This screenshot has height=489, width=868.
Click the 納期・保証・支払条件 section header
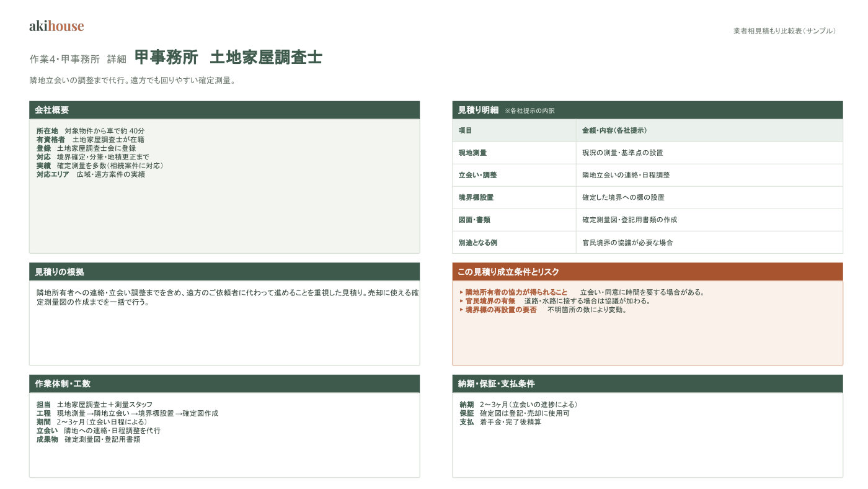tap(647, 384)
